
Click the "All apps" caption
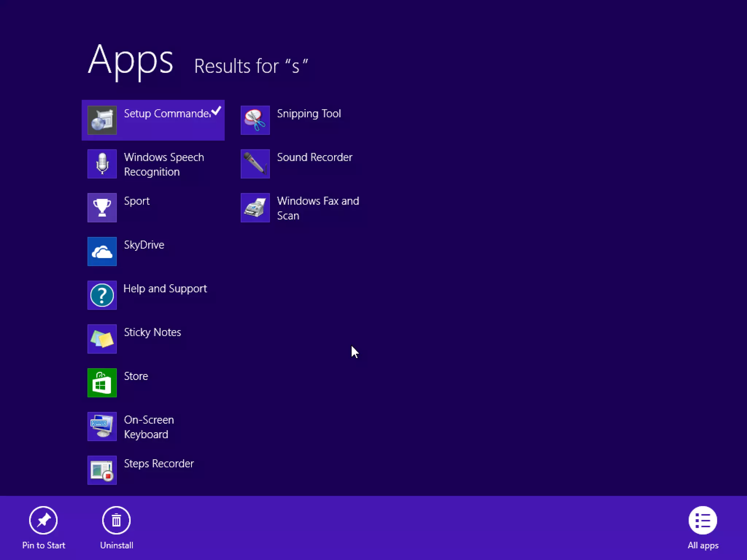click(703, 546)
